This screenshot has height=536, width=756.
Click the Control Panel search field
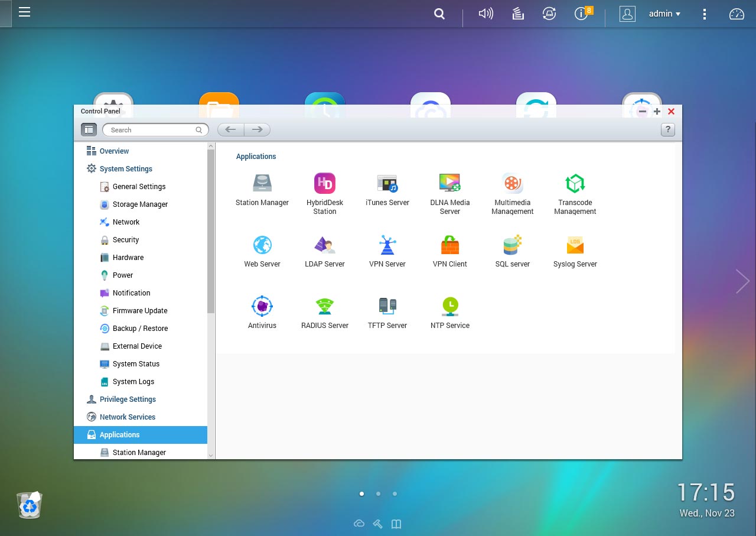pyautogui.click(x=152, y=130)
